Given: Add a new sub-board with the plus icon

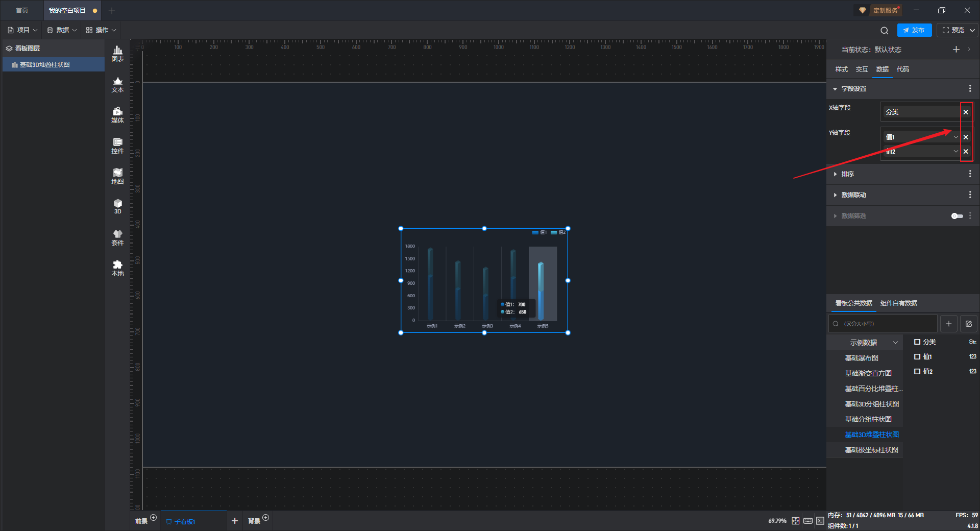Looking at the screenshot, I should [x=235, y=521].
